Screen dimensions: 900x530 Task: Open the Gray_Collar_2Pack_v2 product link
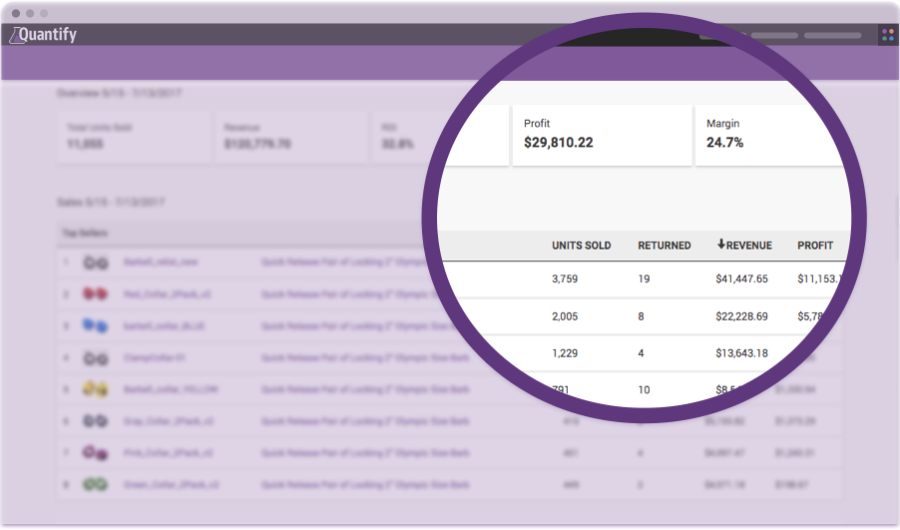[x=169, y=421]
